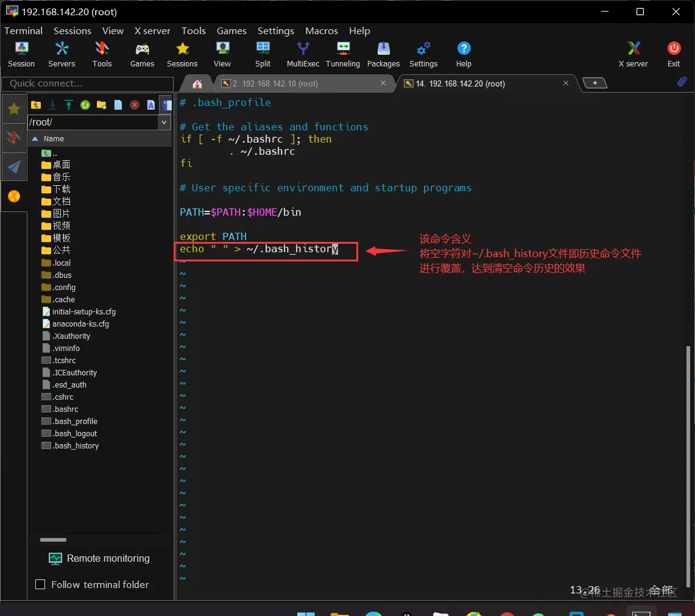Viewport: 695px width, 616px height.
Task: Click the text file 'A' icon in SFTP toolbar
Action: (151, 105)
